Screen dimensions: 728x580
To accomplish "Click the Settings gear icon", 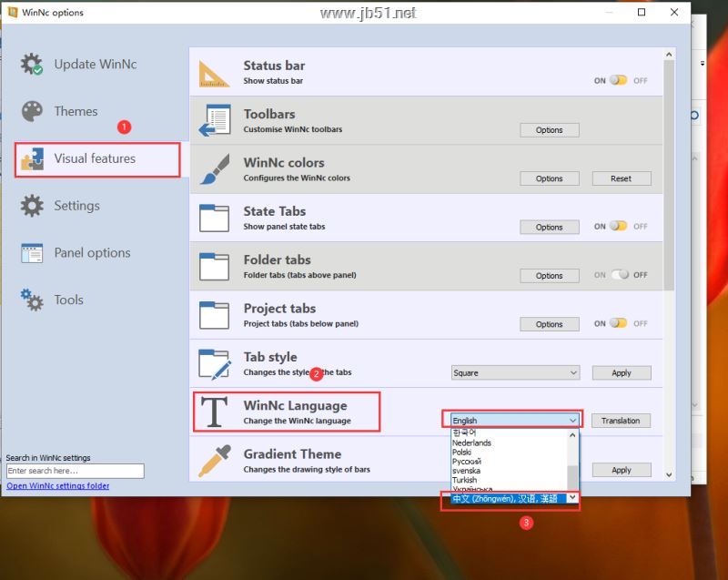I will [x=32, y=206].
